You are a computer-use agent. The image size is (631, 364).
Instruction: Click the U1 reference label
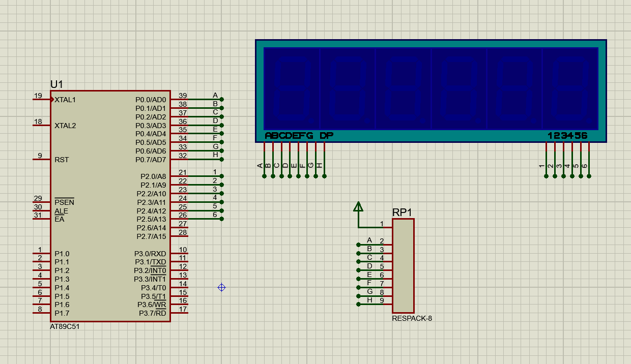click(x=56, y=84)
